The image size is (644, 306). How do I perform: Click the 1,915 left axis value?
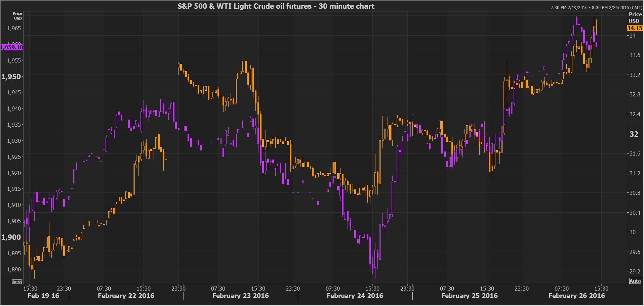pyautogui.click(x=14, y=189)
